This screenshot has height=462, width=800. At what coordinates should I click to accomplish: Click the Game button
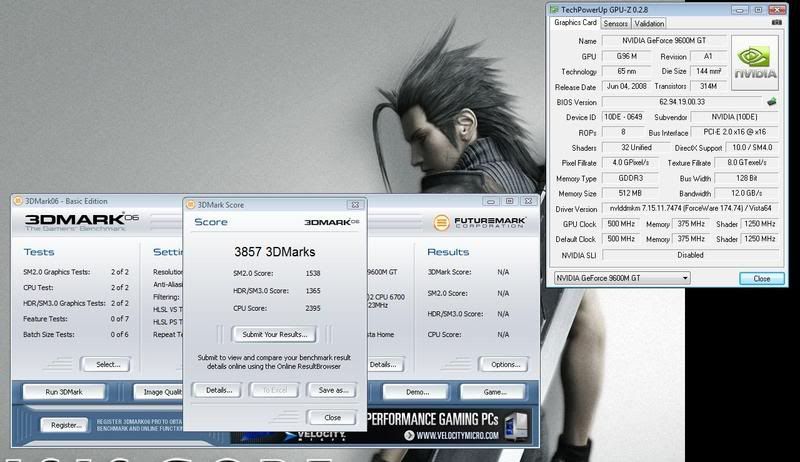[494, 392]
